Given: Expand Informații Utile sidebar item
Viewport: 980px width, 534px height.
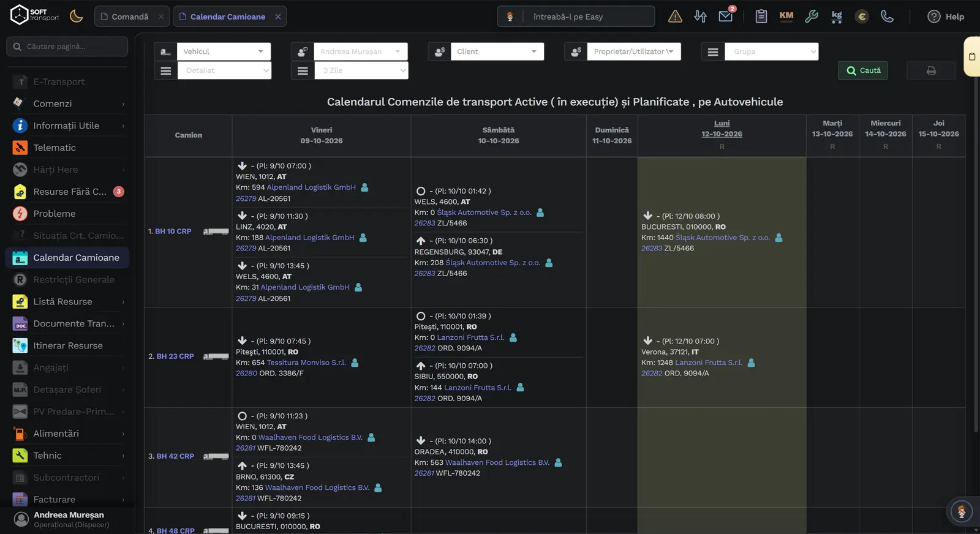Looking at the screenshot, I should [x=67, y=126].
